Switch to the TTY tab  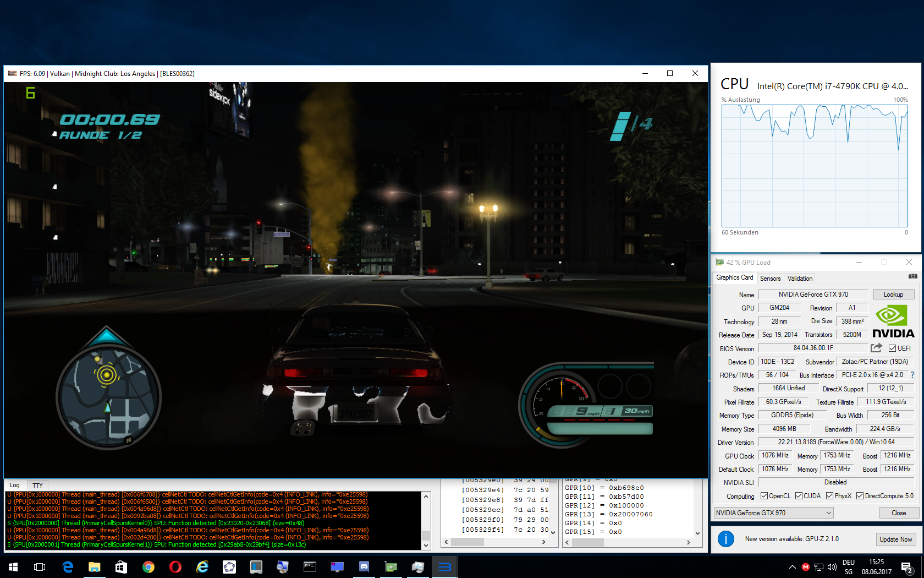(37, 486)
